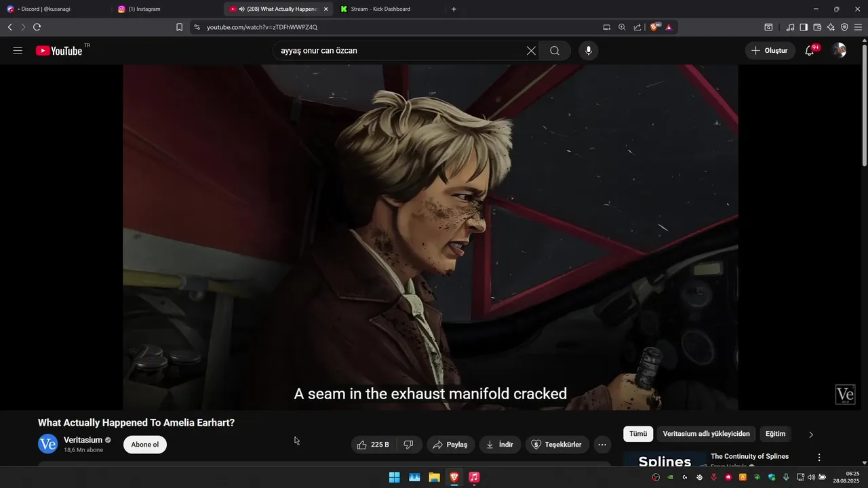
Task: Bookmark this page
Action: [x=179, y=27]
